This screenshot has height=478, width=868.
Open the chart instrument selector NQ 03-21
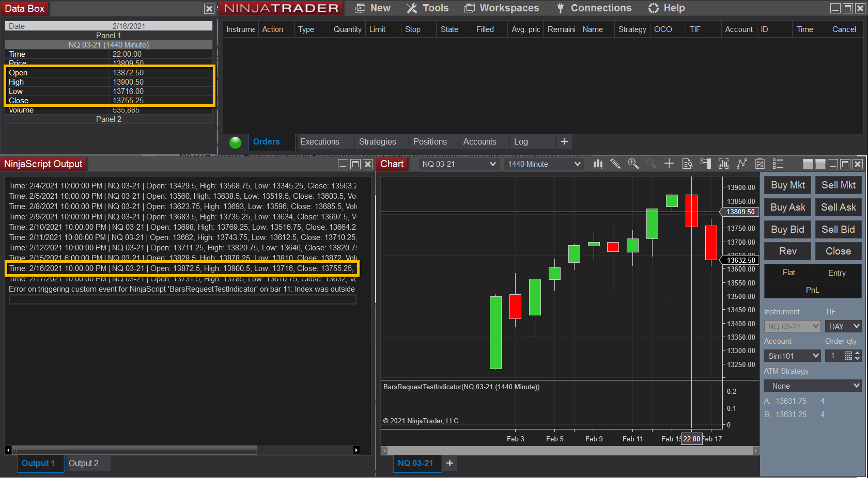459,164
